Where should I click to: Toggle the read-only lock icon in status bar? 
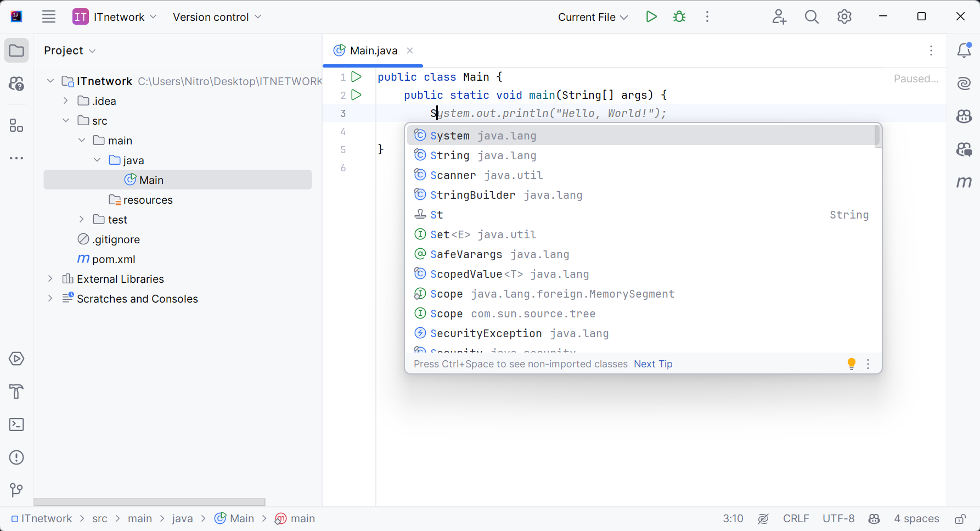coord(960,519)
